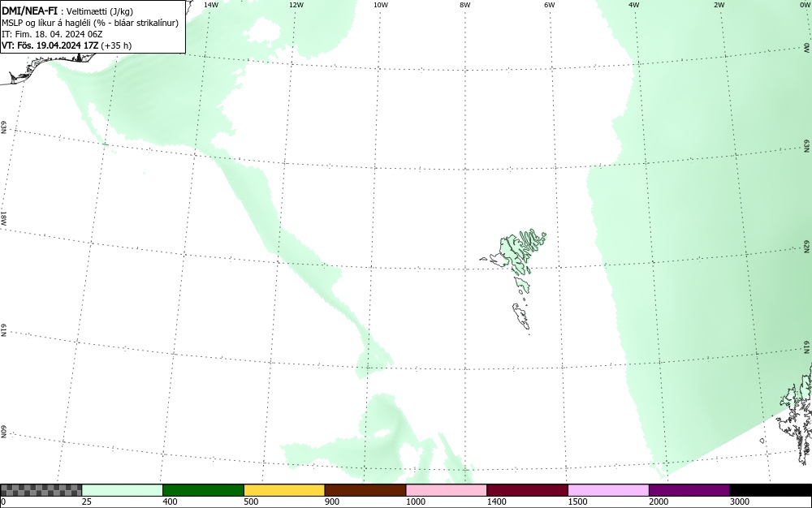Click the 4W longitude label
This screenshot has width=812, height=508.
tap(634, 5)
